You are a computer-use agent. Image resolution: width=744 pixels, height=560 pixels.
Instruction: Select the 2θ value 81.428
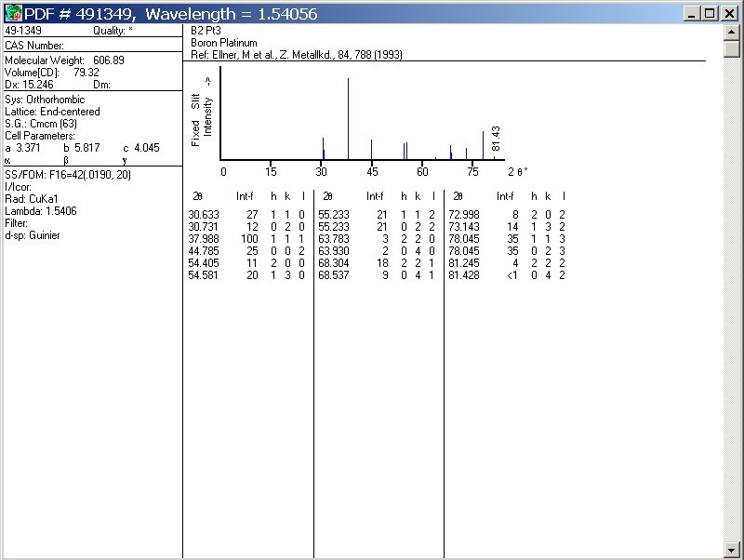tap(464, 275)
